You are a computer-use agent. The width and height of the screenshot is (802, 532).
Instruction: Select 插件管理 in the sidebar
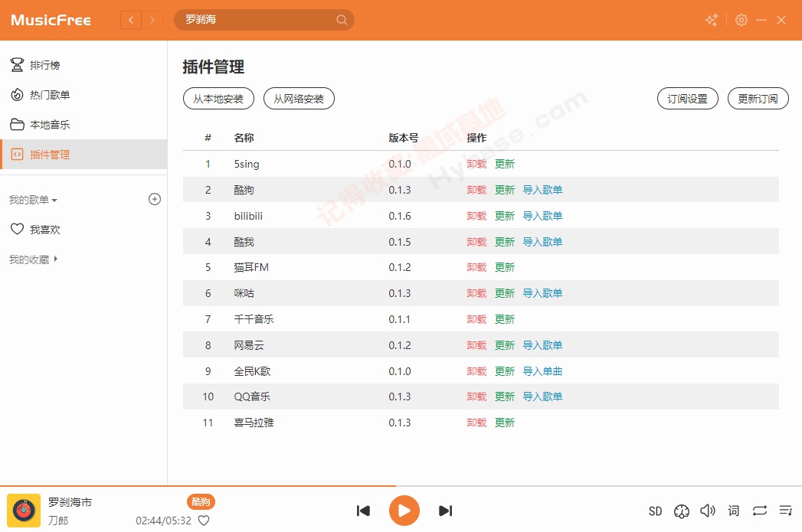click(84, 155)
